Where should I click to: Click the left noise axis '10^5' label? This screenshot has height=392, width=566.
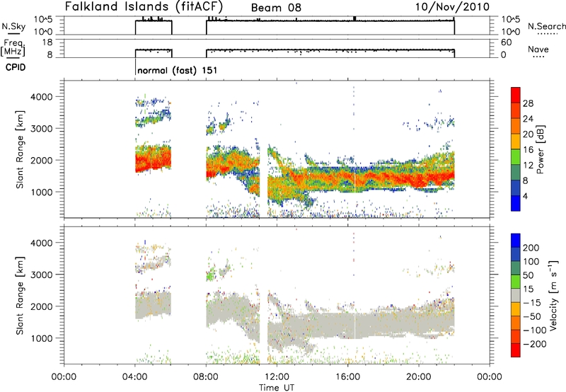point(43,20)
